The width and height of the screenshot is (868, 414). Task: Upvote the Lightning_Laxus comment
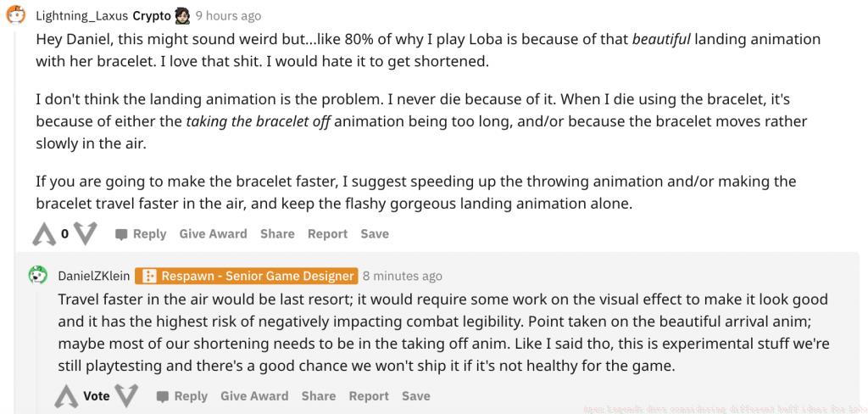click(43, 233)
